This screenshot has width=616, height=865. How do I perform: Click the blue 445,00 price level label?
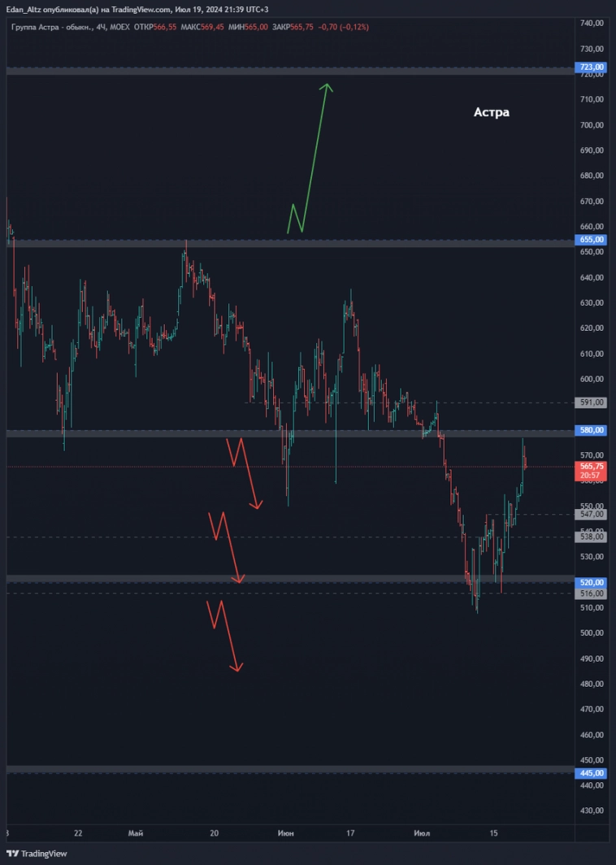pos(592,773)
